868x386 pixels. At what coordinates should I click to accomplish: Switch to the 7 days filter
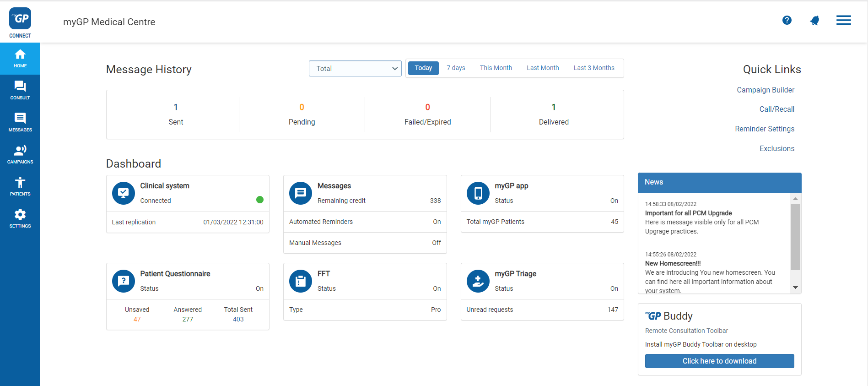(x=456, y=68)
